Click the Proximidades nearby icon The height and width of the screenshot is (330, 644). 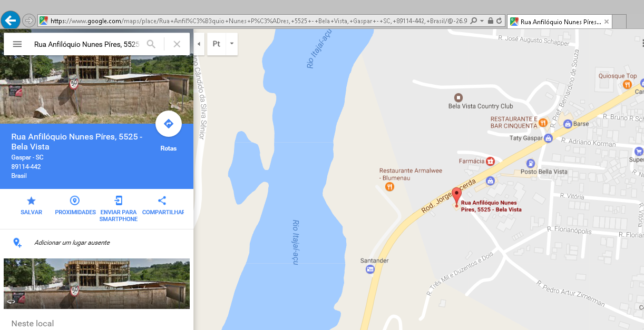pyautogui.click(x=75, y=201)
